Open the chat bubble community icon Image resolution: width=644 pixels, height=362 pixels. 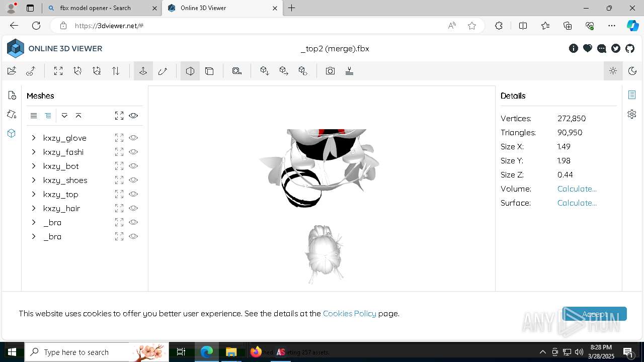click(602, 48)
